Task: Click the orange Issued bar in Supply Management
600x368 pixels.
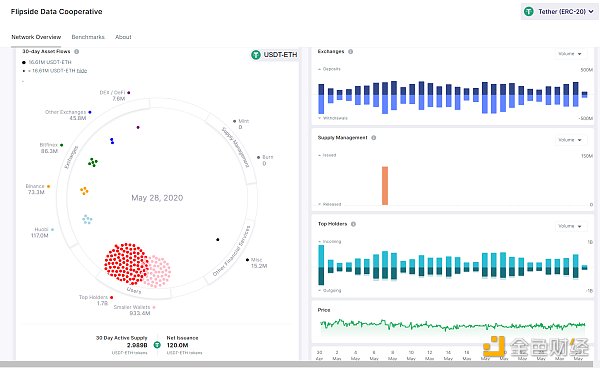Action: pos(385,186)
